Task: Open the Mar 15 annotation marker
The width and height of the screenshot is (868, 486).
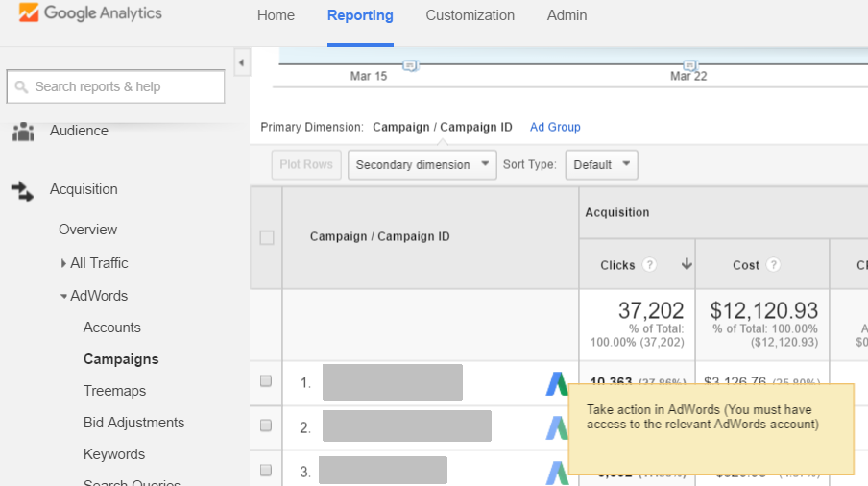Action: tap(410, 65)
